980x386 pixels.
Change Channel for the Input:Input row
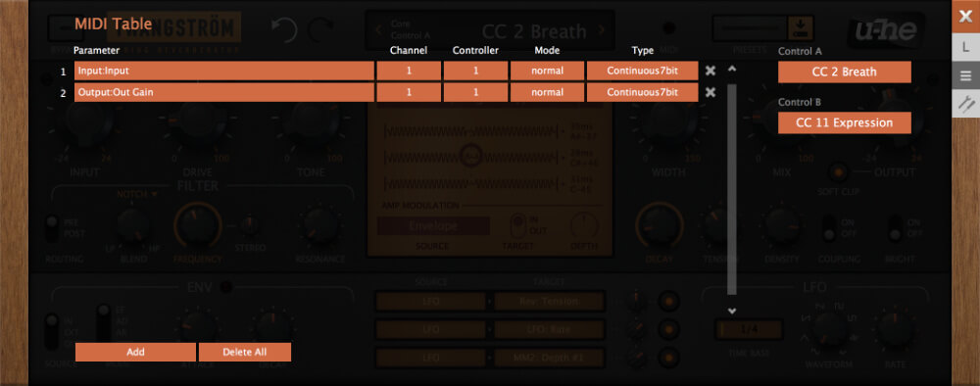click(409, 72)
